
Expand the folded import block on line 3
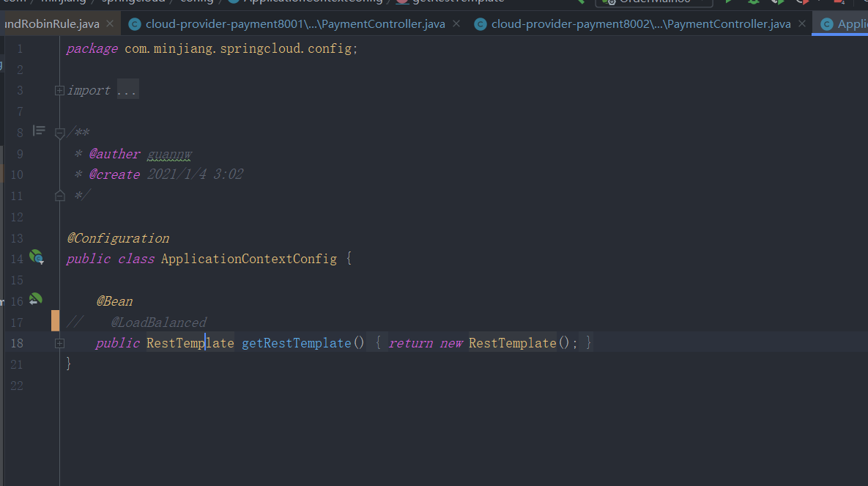click(x=60, y=90)
